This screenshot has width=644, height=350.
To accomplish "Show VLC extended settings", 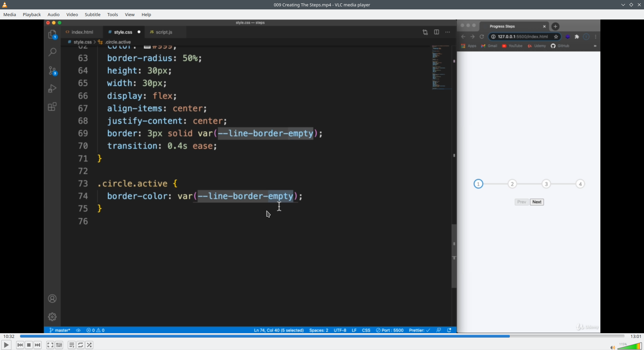I will coord(59,345).
